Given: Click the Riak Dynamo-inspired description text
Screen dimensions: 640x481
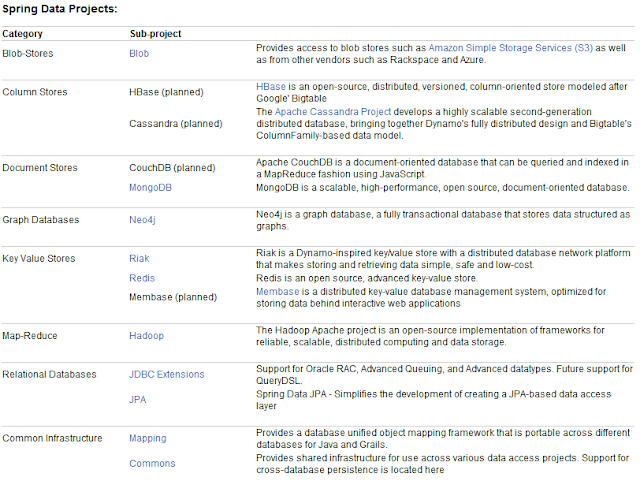Looking at the screenshot, I should click(x=443, y=259).
